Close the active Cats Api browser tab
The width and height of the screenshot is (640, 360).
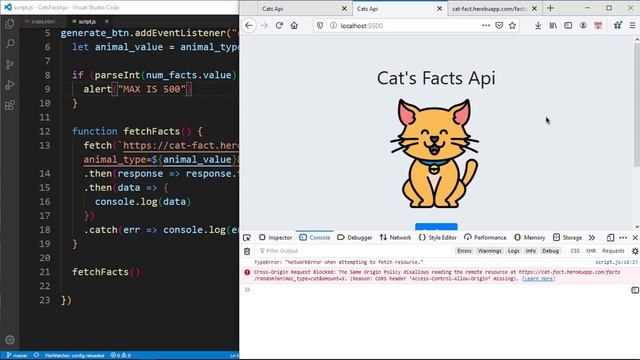pyautogui.click(x=440, y=9)
